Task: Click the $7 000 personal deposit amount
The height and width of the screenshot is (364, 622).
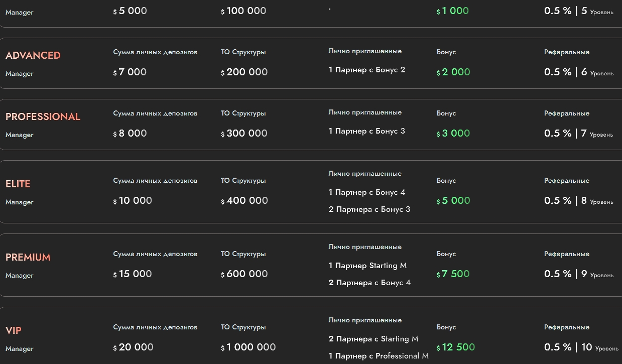Action: (x=130, y=72)
